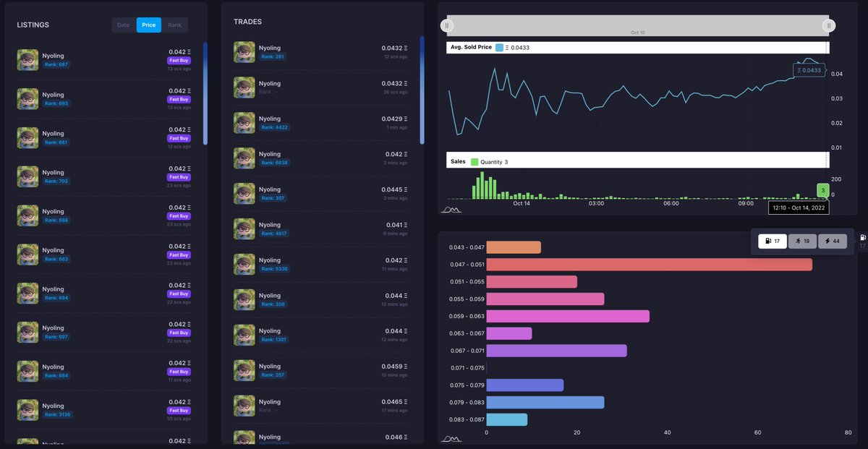This screenshot has width=868, height=449.
Task: Click the ETH symbol beside the top listing price
Action: point(189,52)
